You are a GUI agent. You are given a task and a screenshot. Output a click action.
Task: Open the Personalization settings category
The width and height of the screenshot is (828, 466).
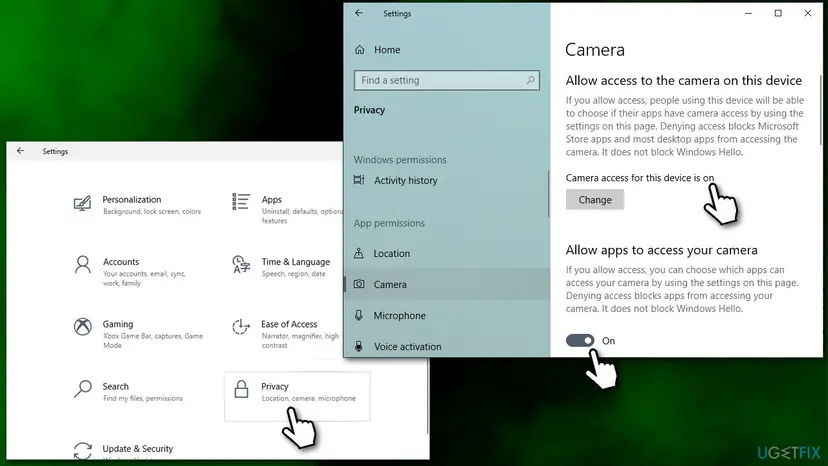(x=138, y=205)
